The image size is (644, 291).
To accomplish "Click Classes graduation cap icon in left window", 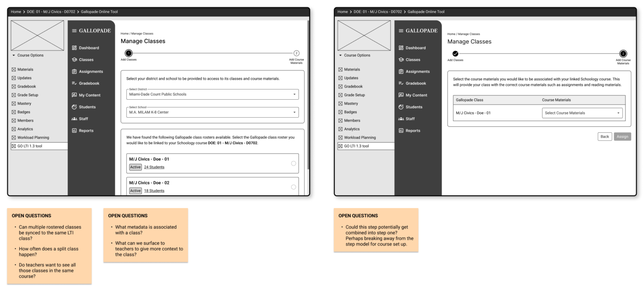I will pos(74,59).
